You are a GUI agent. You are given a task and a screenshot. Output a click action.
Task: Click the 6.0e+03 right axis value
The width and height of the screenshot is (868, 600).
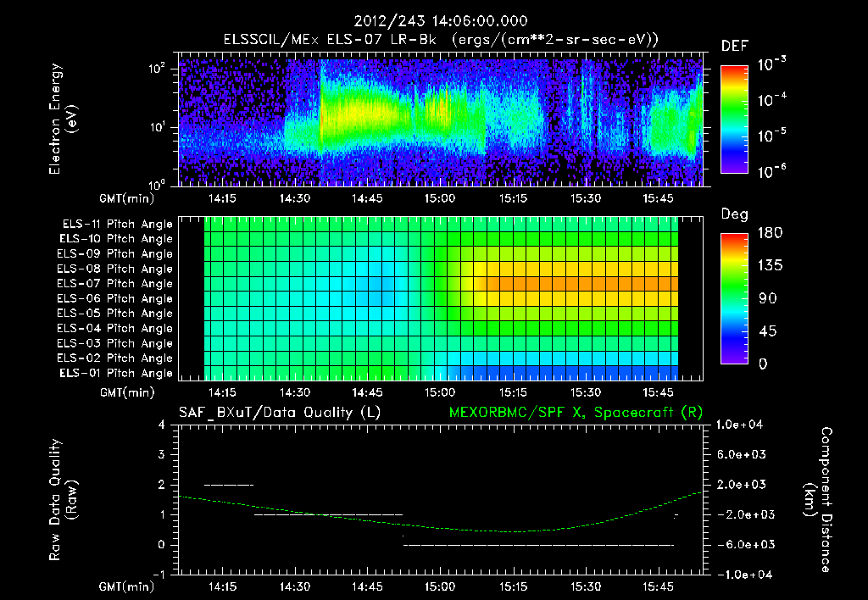(x=741, y=454)
